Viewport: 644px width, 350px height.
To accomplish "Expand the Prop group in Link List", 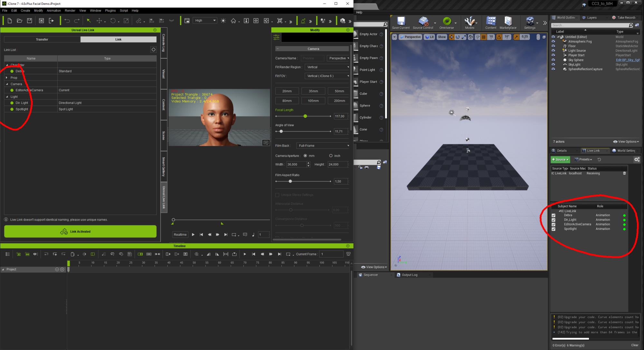I will click(x=7, y=78).
